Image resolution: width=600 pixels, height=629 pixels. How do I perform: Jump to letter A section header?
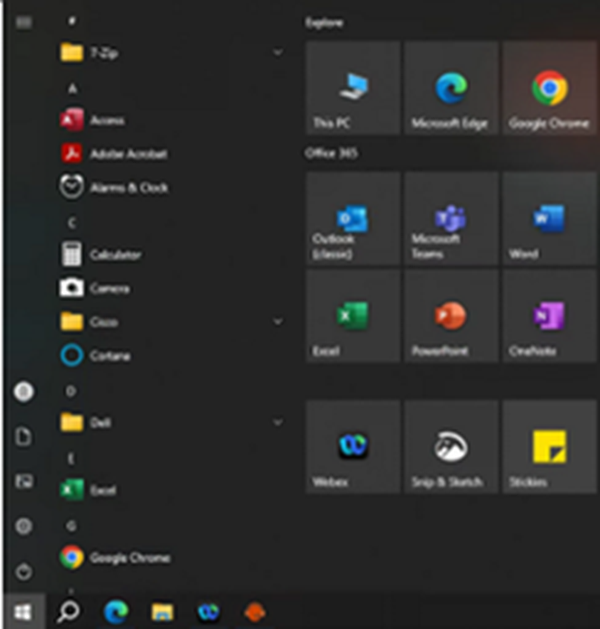72,89
